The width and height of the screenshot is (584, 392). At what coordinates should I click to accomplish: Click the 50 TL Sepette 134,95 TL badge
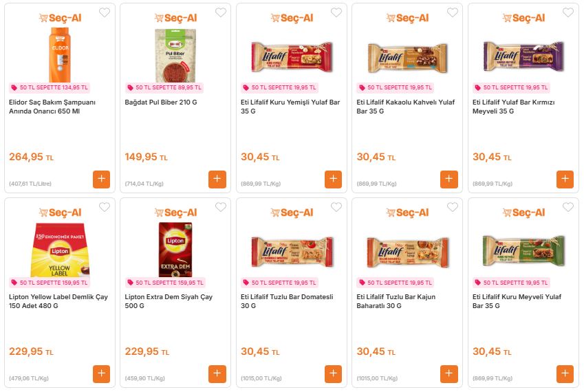(50, 88)
